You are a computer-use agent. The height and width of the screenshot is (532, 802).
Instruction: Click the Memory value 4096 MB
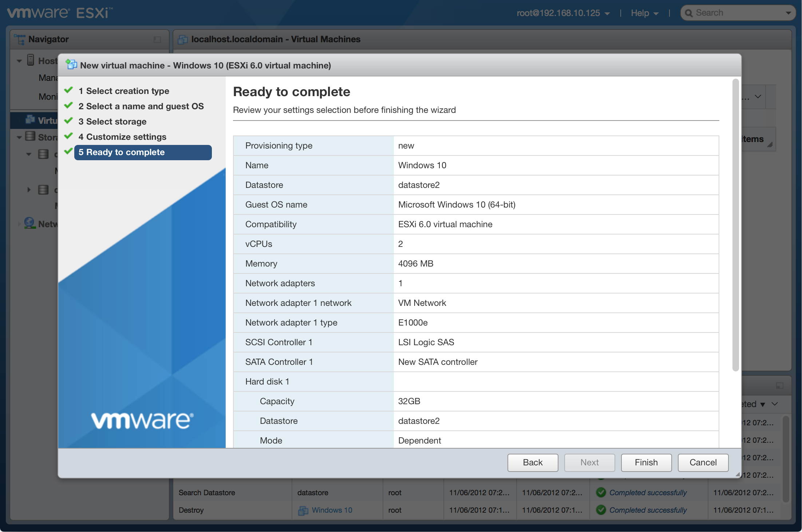click(416, 264)
